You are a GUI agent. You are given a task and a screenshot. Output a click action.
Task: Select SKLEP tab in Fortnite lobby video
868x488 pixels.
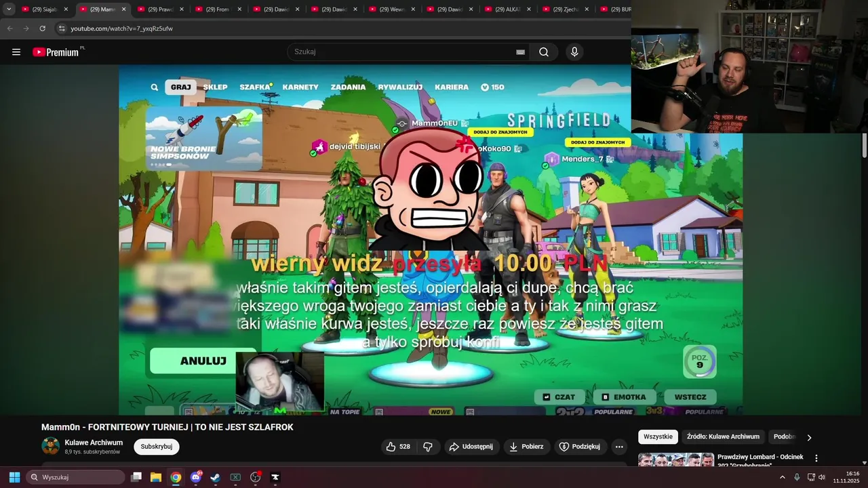click(215, 87)
